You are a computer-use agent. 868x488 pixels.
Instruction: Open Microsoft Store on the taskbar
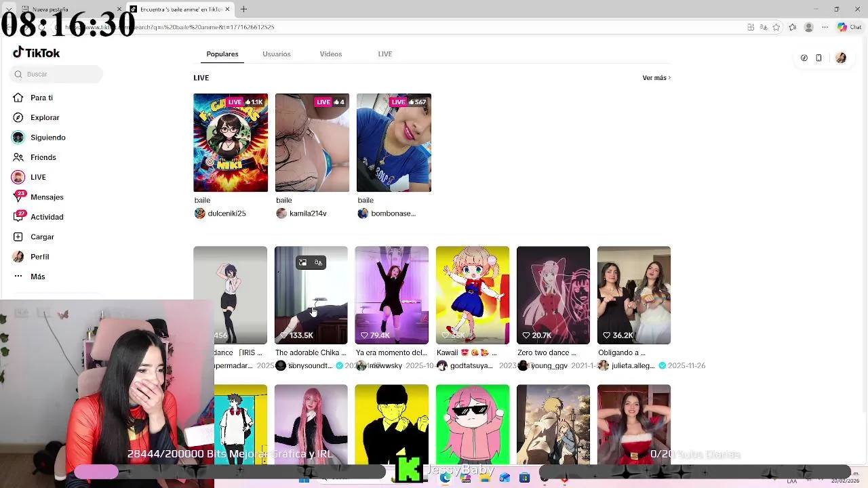524,479
